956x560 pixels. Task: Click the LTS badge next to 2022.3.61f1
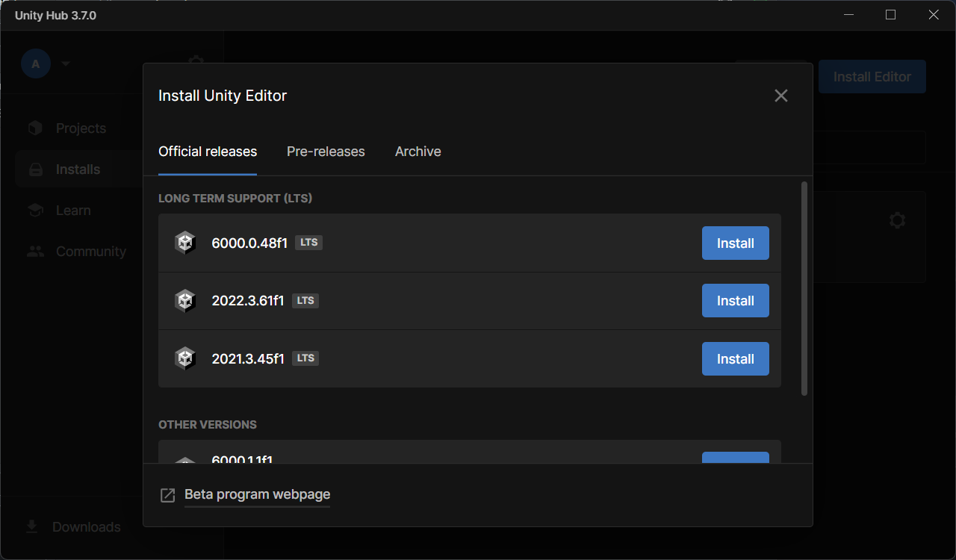pyautogui.click(x=305, y=300)
